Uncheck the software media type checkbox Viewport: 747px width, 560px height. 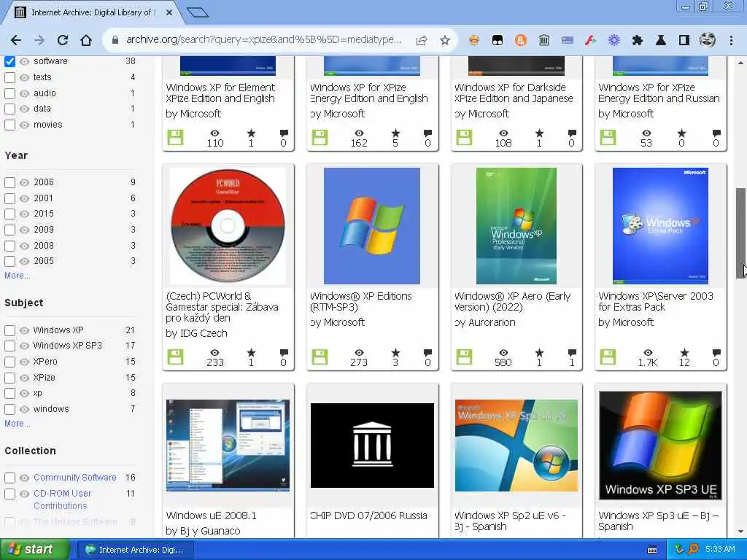point(9,61)
